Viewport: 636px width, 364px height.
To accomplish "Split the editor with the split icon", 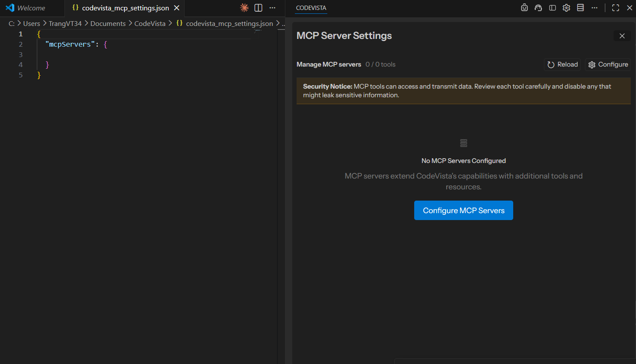I will pyautogui.click(x=259, y=8).
